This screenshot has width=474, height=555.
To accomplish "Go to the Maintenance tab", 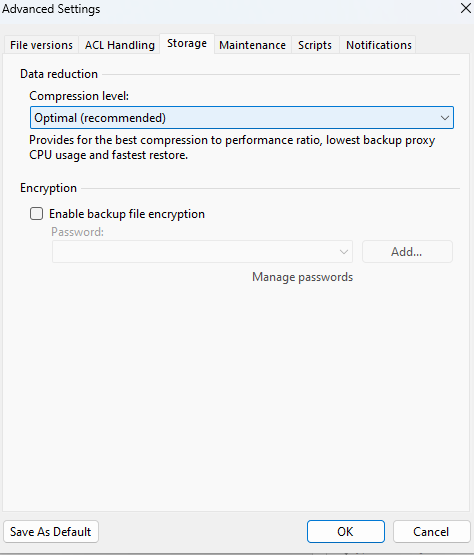I will coord(252,45).
